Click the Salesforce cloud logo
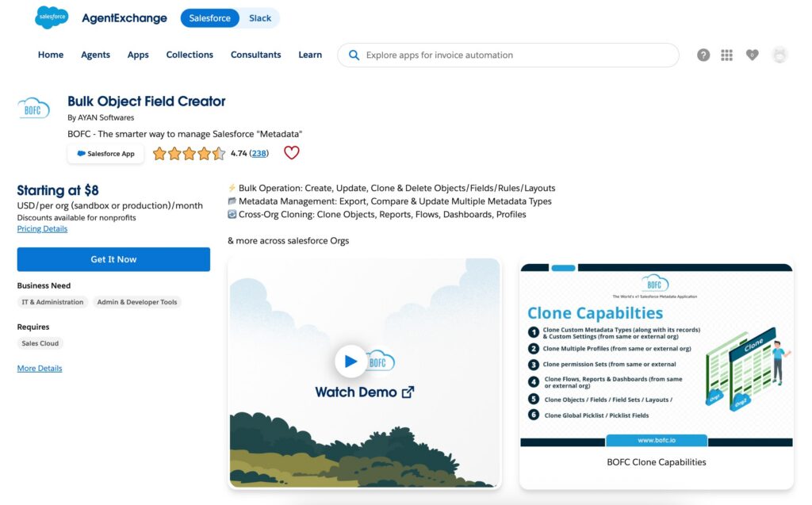 pos(52,17)
